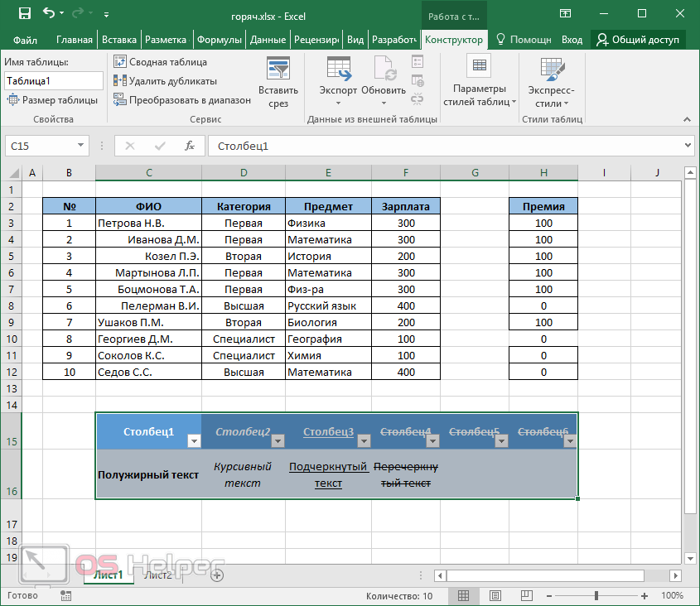
Task: Switch to Page Layout view in status bar
Action: (x=495, y=595)
